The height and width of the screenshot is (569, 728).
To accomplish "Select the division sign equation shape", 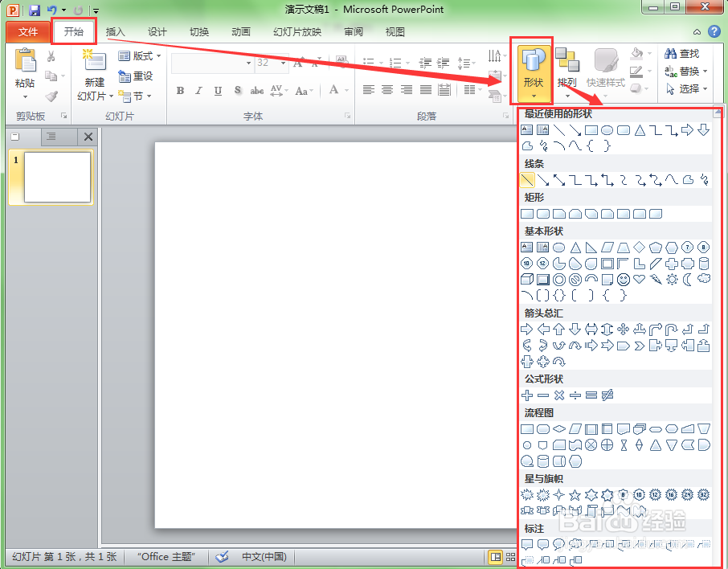I will click(x=575, y=395).
